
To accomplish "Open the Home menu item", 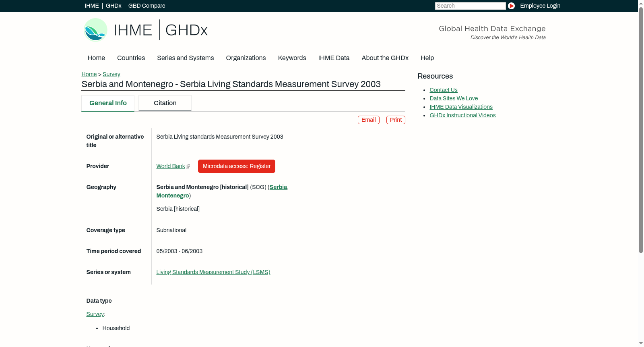I will pos(96,58).
